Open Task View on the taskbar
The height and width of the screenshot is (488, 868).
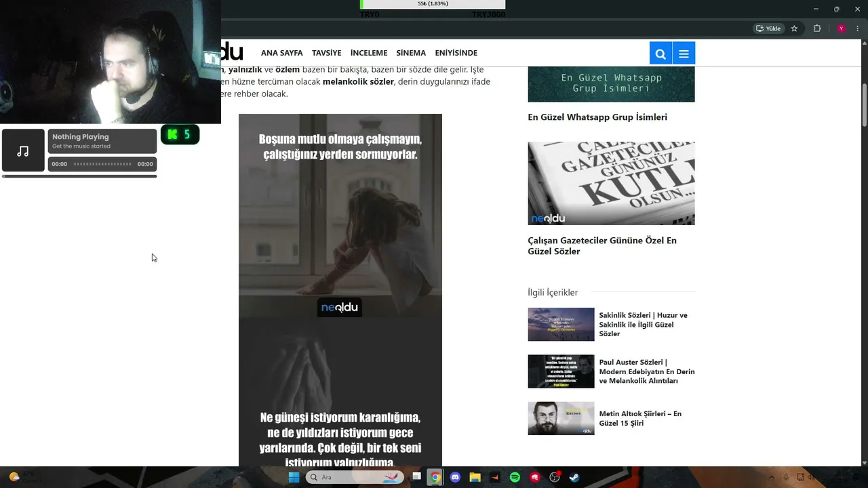[x=416, y=477]
